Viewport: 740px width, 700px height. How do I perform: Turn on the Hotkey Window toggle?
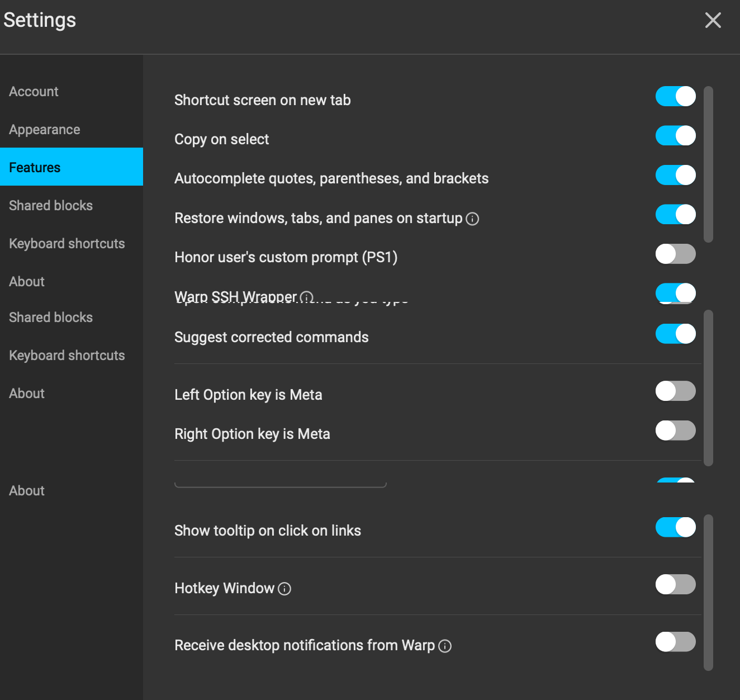pos(675,584)
